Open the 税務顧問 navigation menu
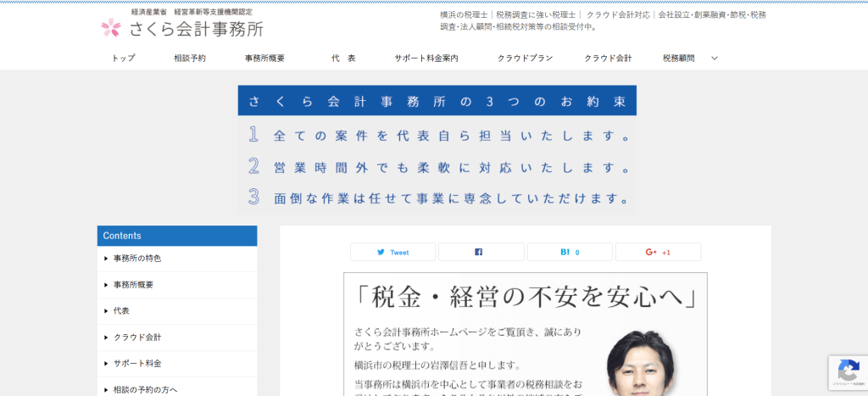Image resolution: width=868 pixels, height=396 pixels. pyautogui.click(x=678, y=59)
